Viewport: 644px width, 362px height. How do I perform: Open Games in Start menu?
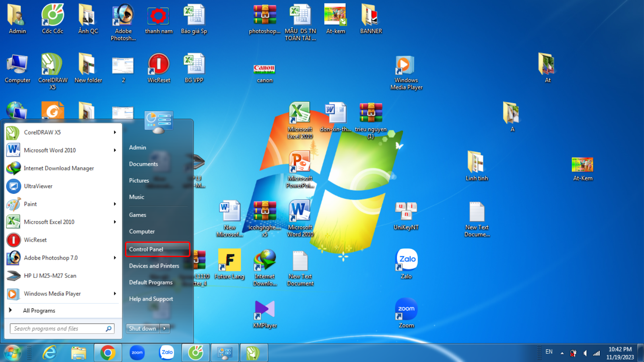click(x=138, y=215)
